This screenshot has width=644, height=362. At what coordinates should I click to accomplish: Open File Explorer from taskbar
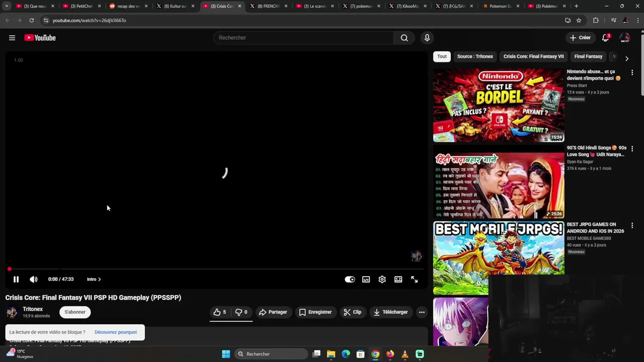click(x=331, y=354)
